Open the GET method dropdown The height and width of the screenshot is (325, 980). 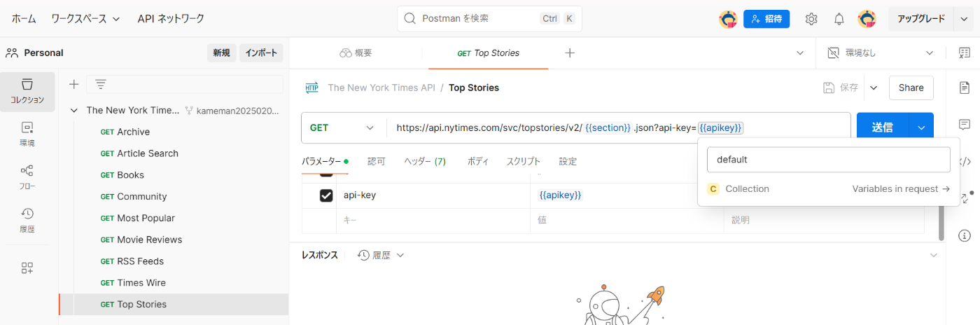tap(343, 127)
